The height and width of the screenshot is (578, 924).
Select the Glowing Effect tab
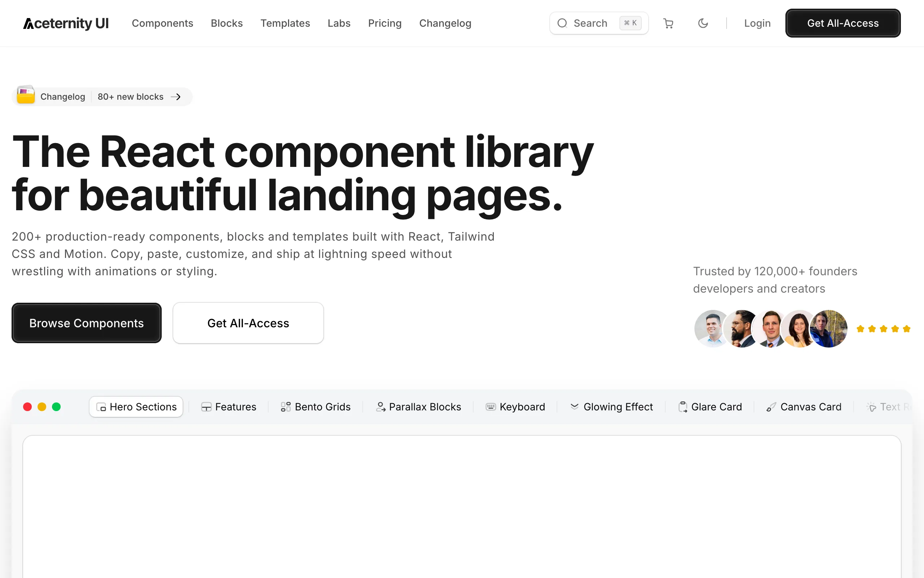coord(612,407)
